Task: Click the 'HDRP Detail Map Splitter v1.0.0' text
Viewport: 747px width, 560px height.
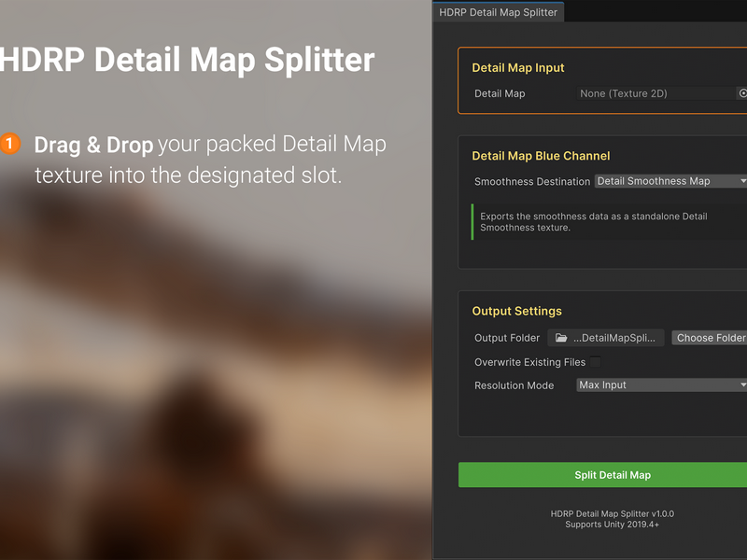Action: 613,514
